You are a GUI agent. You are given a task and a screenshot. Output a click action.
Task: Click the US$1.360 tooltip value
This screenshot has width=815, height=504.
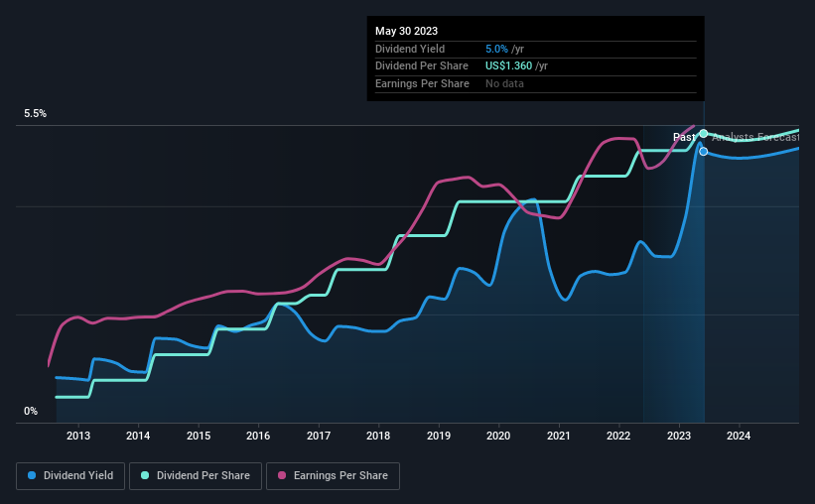point(509,66)
